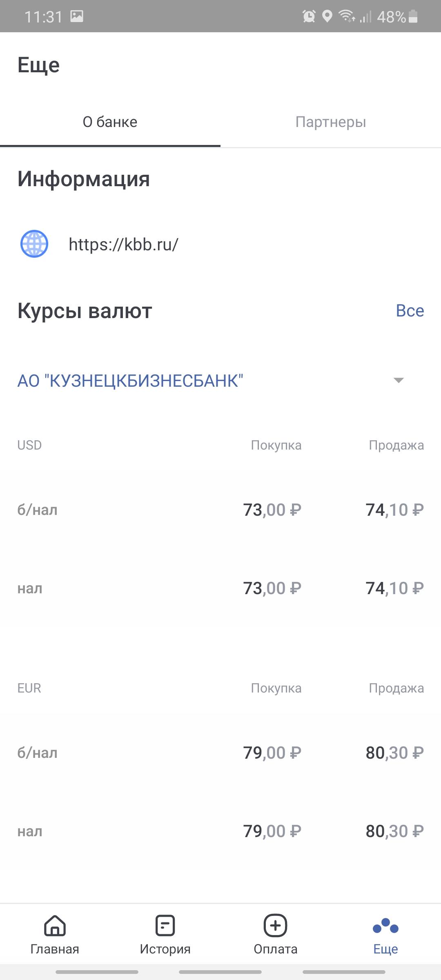The image size is (441, 980).
Task: Open the https://kbb.ru/ link
Action: [123, 245]
